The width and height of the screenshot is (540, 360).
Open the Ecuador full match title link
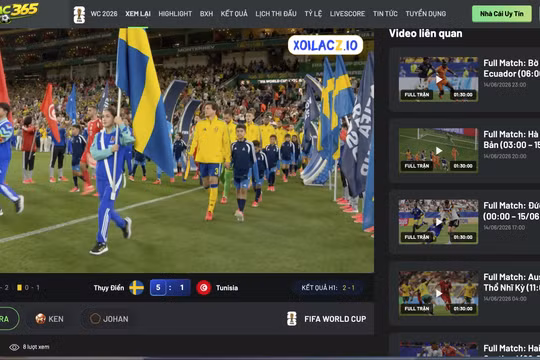[511, 68]
